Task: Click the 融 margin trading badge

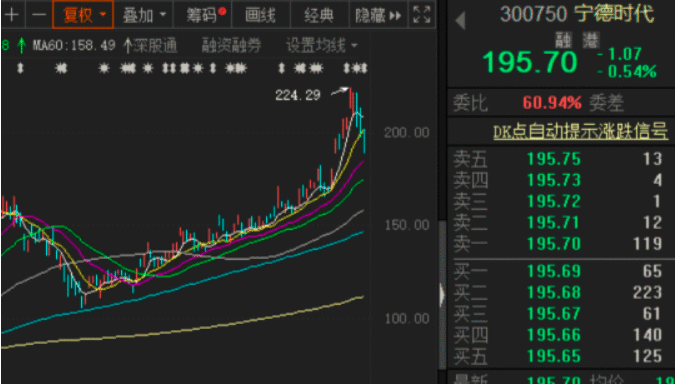Action: tap(563, 41)
